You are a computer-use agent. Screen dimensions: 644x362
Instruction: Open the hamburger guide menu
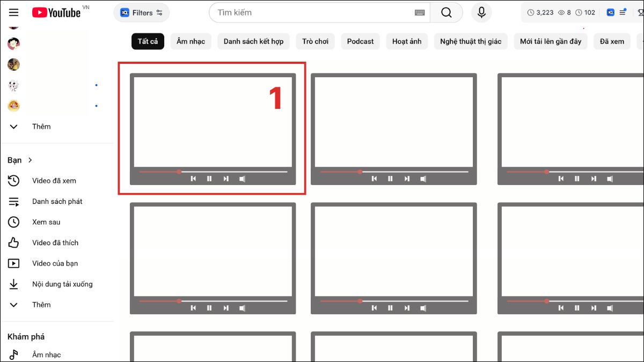(13, 12)
